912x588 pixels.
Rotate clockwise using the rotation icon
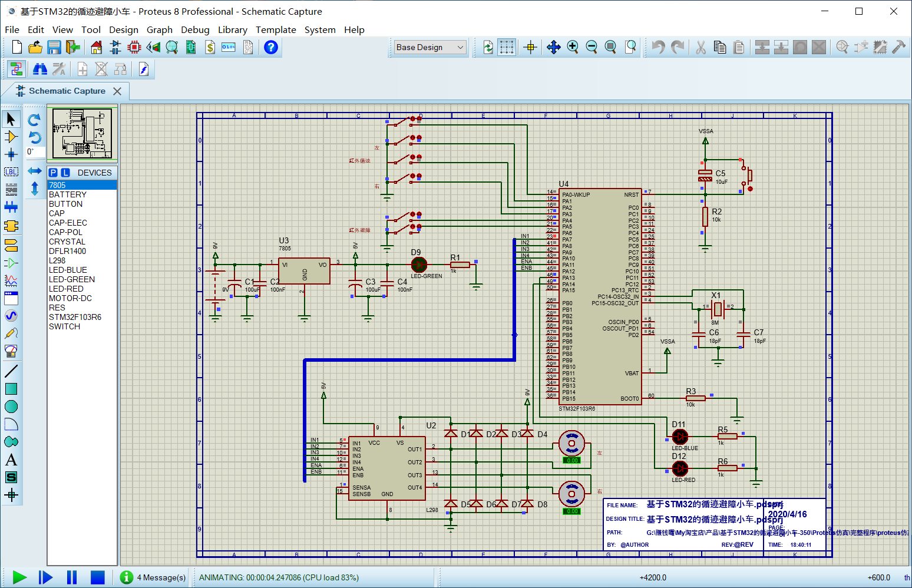click(x=35, y=120)
